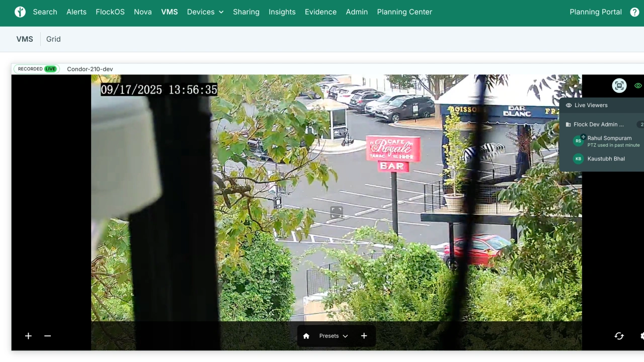Click the zoom out minus icon

click(x=48, y=336)
